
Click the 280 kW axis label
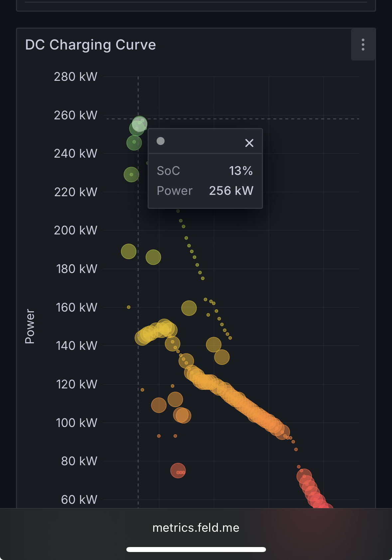pyautogui.click(x=75, y=77)
